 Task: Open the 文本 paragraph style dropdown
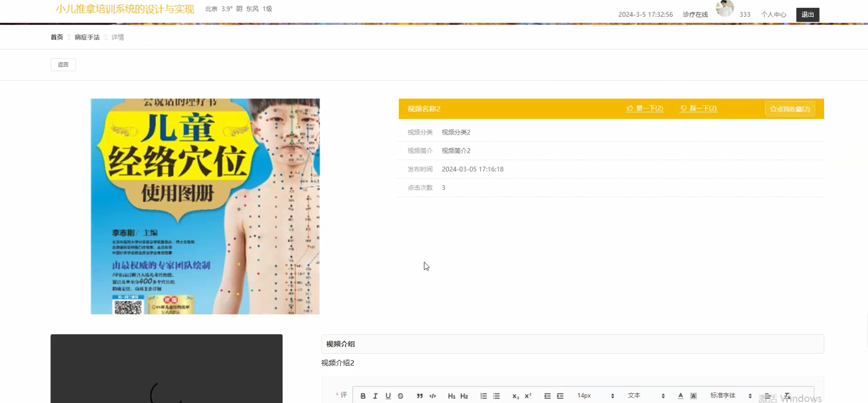[x=646, y=396]
